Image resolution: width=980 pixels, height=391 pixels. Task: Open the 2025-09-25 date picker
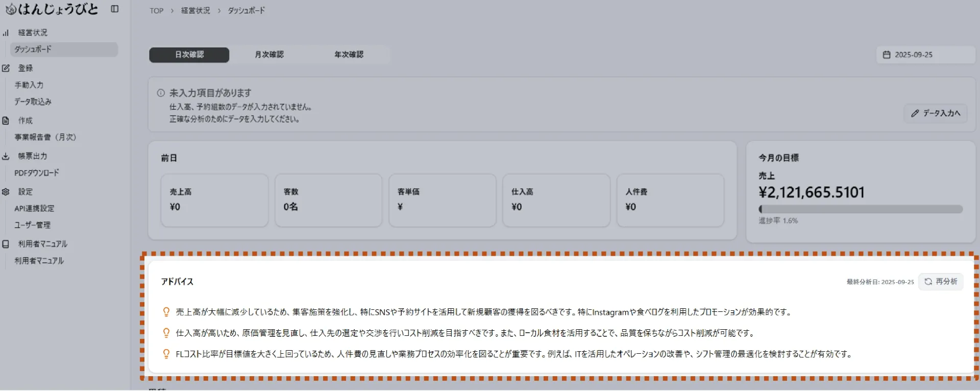point(925,55)
